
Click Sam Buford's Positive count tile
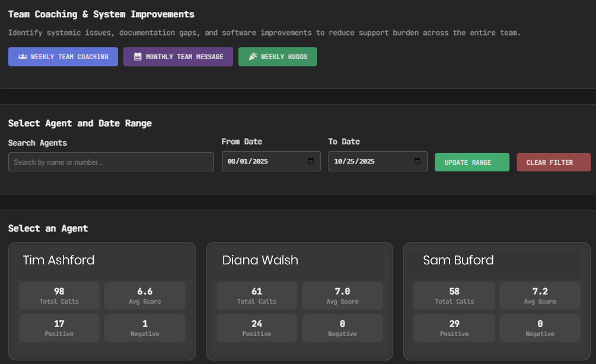[454, 328]
